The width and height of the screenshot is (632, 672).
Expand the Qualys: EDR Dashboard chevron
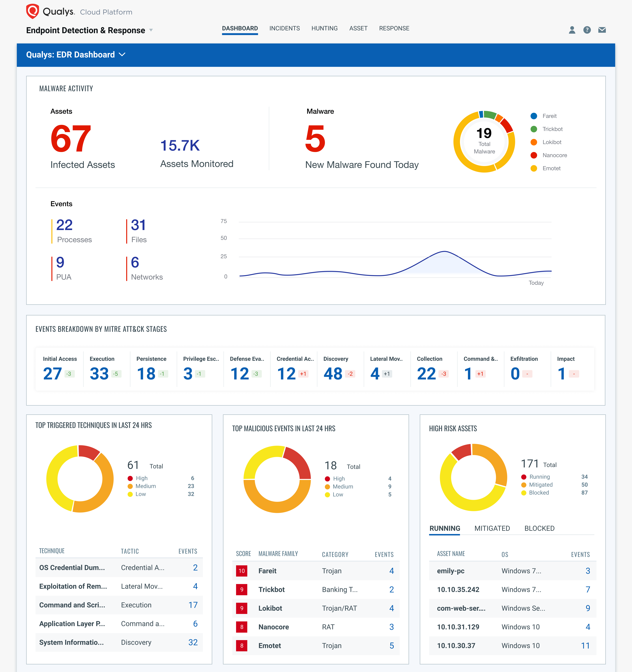click(x=122, y=54)
